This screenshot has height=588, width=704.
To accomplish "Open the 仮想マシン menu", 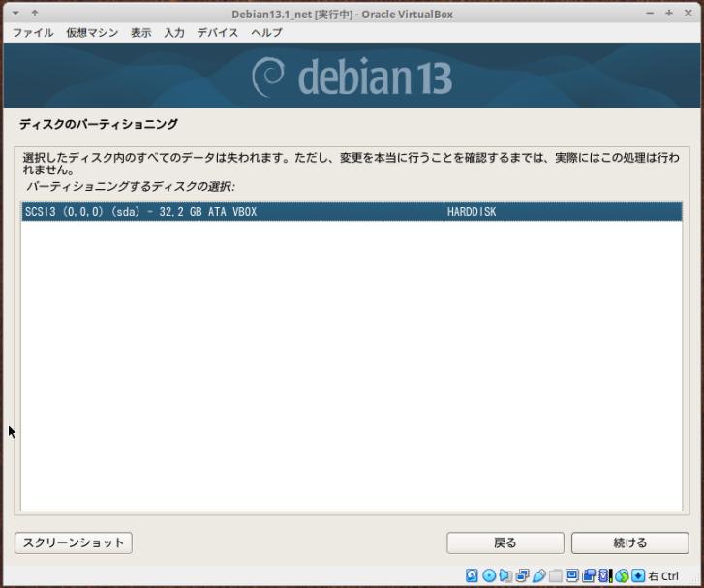I will (92, 32).
